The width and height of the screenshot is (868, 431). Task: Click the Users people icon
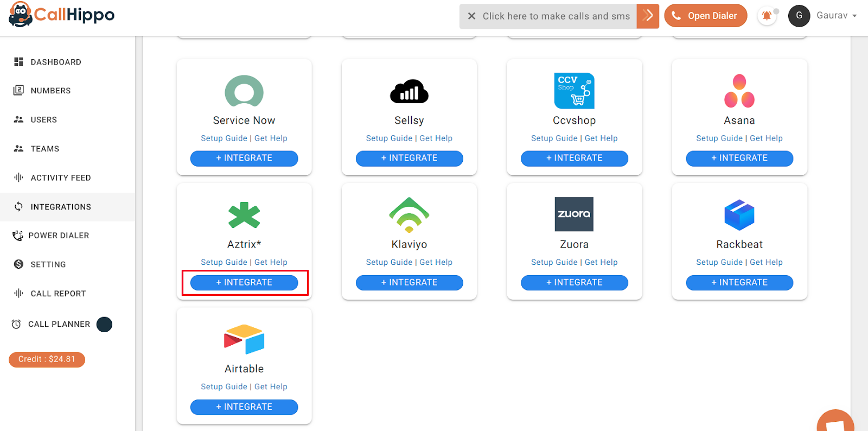point(18,119)
